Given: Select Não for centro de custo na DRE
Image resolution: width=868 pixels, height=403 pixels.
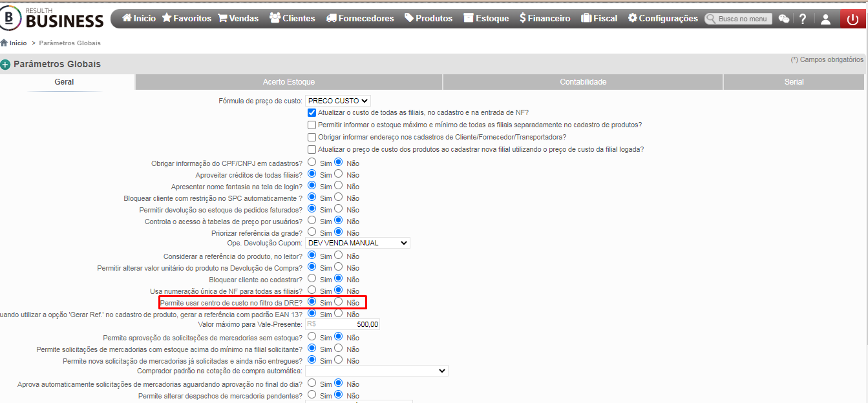Looking at the screenshot, I should (x=338, y=302).
